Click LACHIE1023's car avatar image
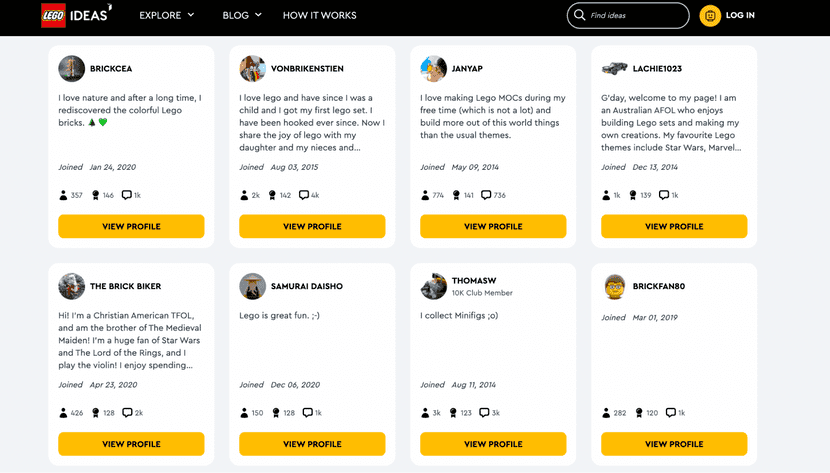Screen dimensions: 830x473 coord(614,69)
